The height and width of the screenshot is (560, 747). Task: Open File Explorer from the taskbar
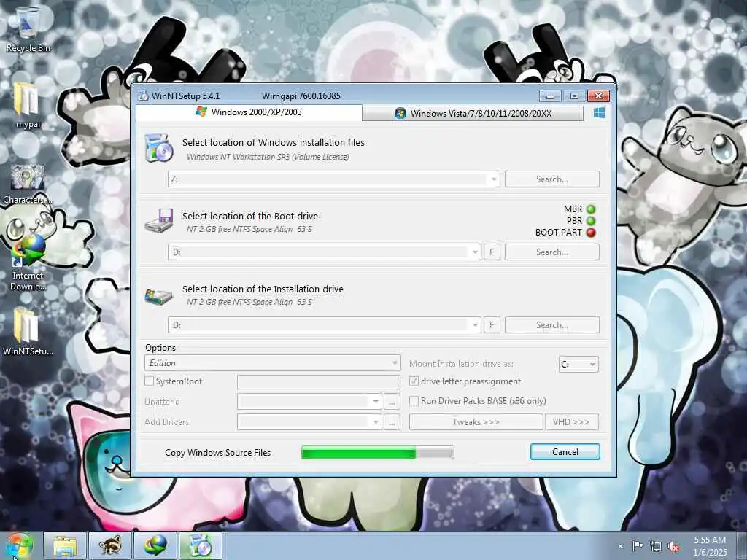point(65,545)
